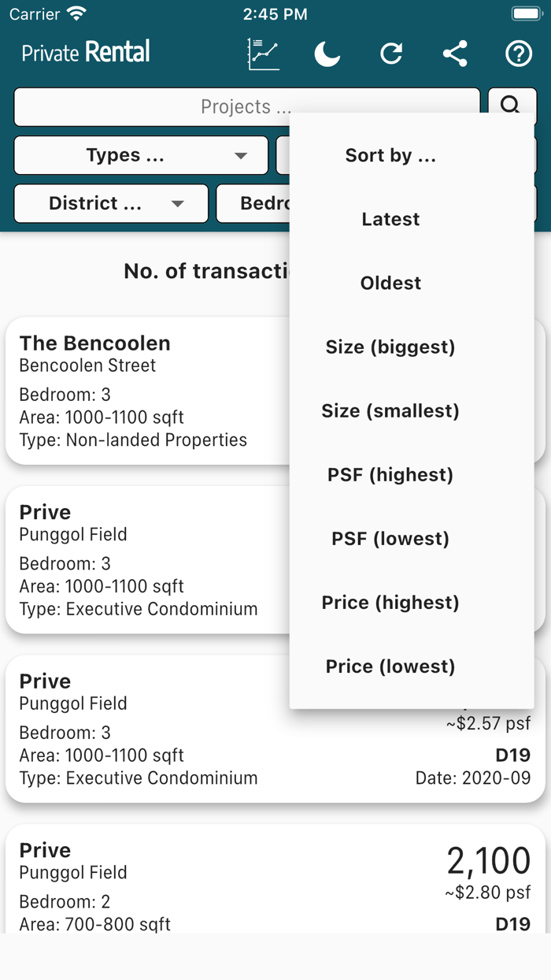Open the Prive at Punggol Field listing
Image resolution: width=551 pixels, height=980 pixels.
pos(142,559)
